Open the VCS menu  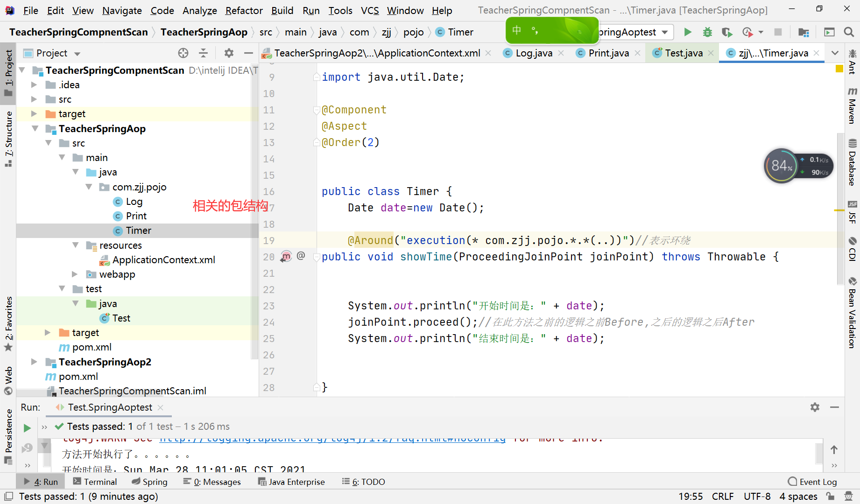pyautogui.click(x=370, y=10)
